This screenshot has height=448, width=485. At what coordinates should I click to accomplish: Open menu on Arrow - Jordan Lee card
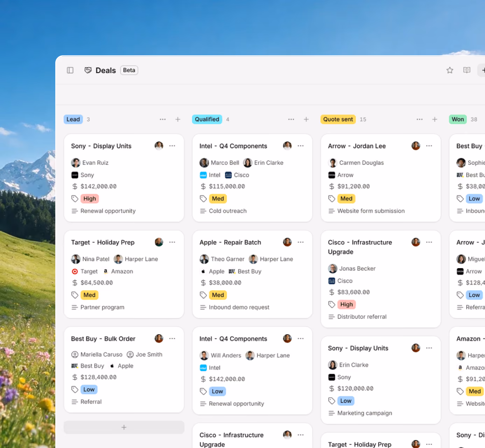[429, 146]
